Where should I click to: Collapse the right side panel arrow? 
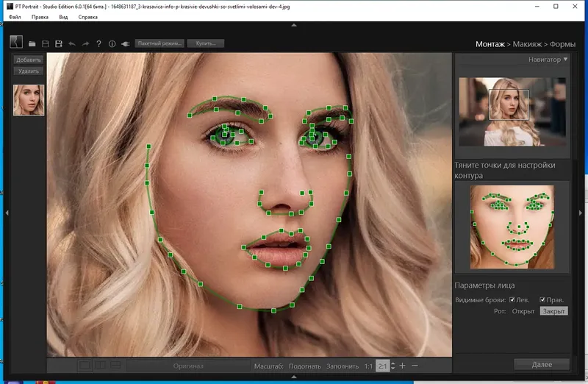click(581, 213)
